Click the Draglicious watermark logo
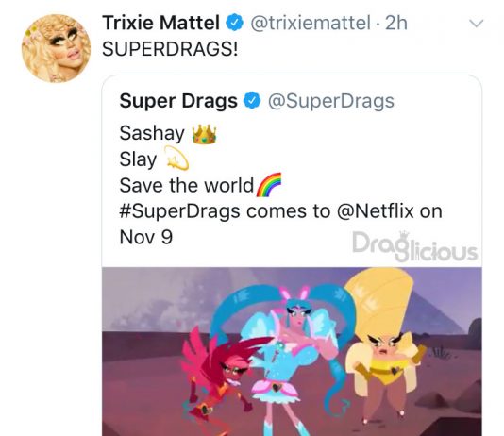 (414, 246)
